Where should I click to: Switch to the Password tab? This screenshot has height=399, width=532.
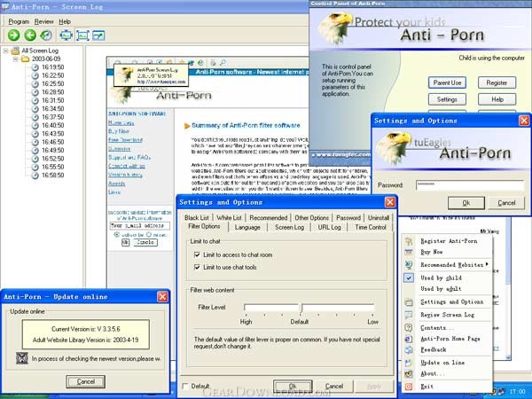(348, 218)
